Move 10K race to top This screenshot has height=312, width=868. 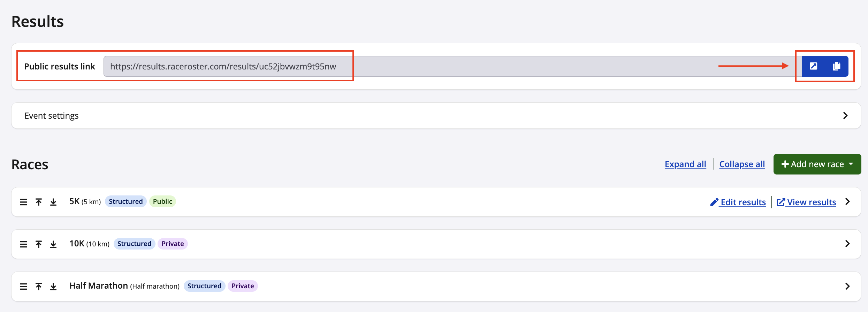(x=39, y=244)
